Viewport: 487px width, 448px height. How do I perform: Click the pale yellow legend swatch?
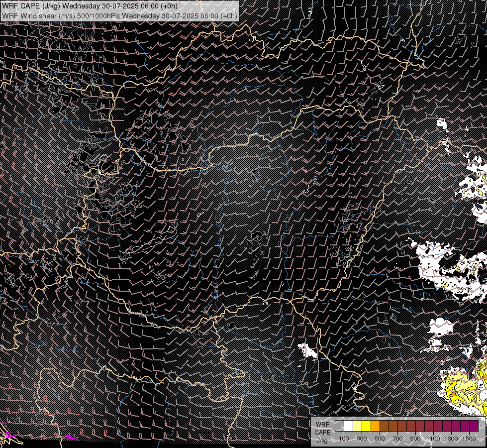coord(358,426)
